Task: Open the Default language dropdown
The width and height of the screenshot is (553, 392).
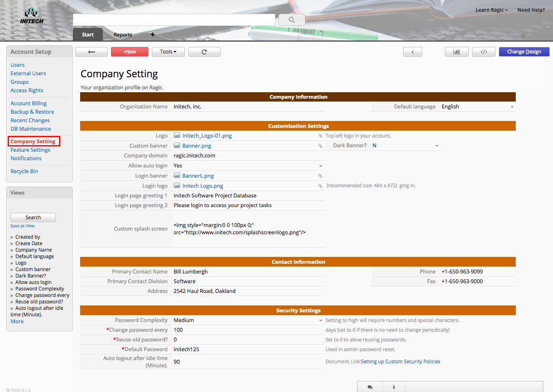Action: point(512,107)
